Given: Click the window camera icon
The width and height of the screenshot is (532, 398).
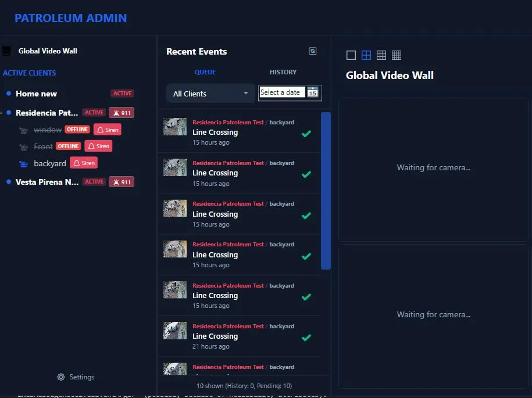Looking at the screenshot, I should [x=23, y=130].
